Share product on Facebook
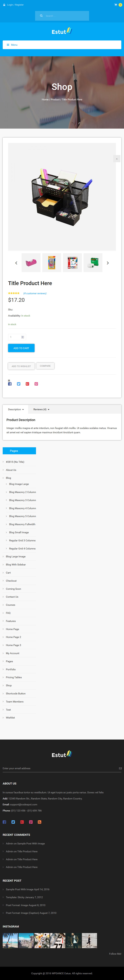 click(x=10, y=384)
